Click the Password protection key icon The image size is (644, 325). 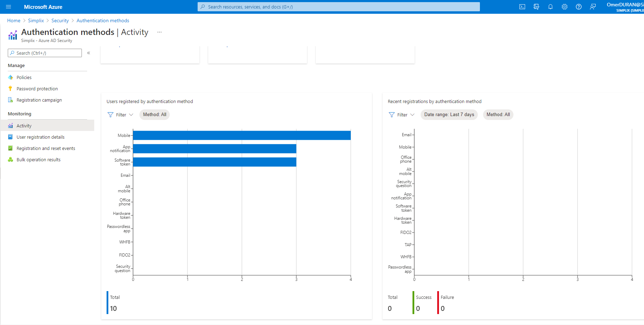11,89
